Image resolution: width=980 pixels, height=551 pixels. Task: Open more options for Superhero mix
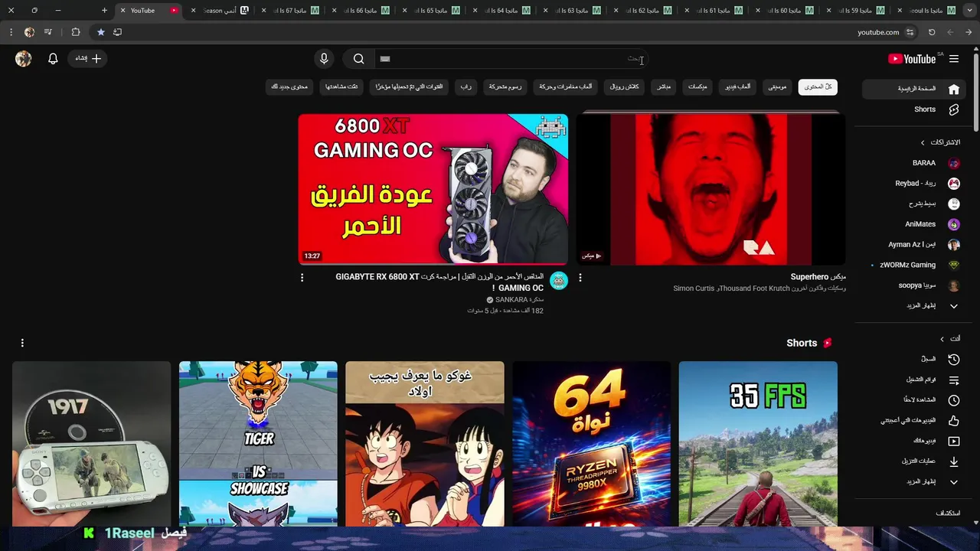click(x=580, y=278)
